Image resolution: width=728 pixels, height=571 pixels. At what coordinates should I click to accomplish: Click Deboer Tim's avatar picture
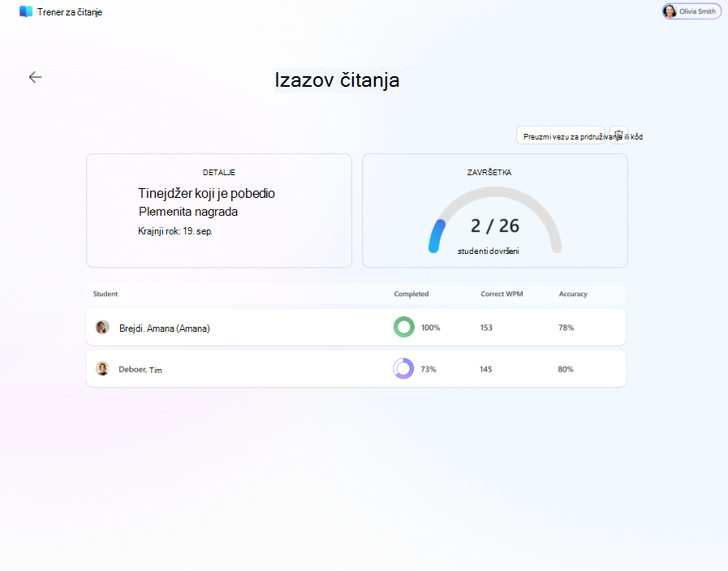[102, 369]
